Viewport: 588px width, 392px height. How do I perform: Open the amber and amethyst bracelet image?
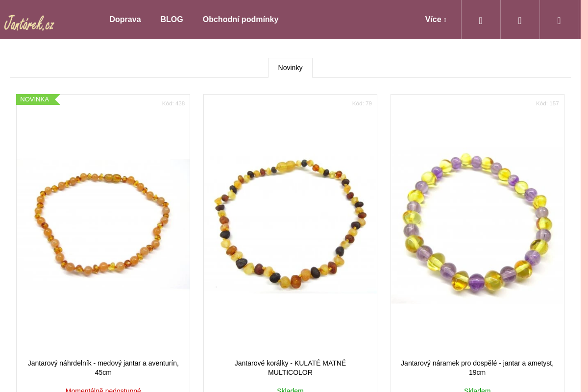pyautogui.click(x=477, y=225)
